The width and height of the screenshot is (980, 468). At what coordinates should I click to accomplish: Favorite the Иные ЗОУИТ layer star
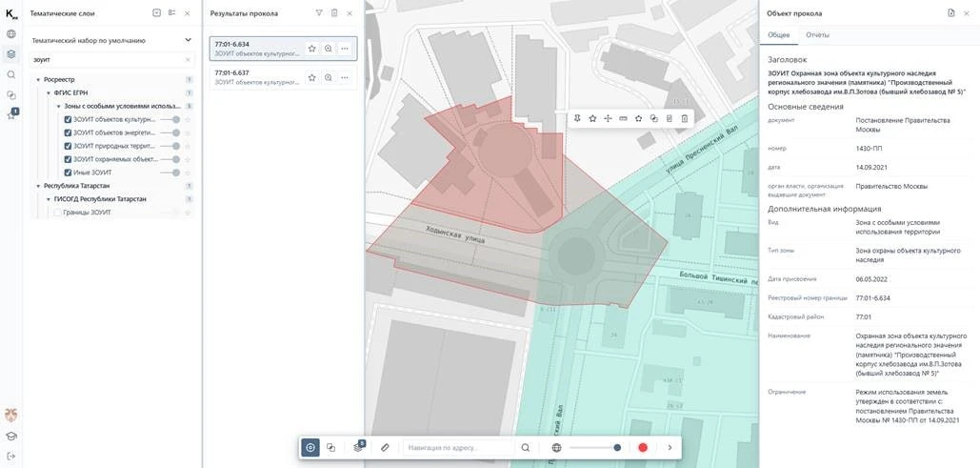pos(188,173)
